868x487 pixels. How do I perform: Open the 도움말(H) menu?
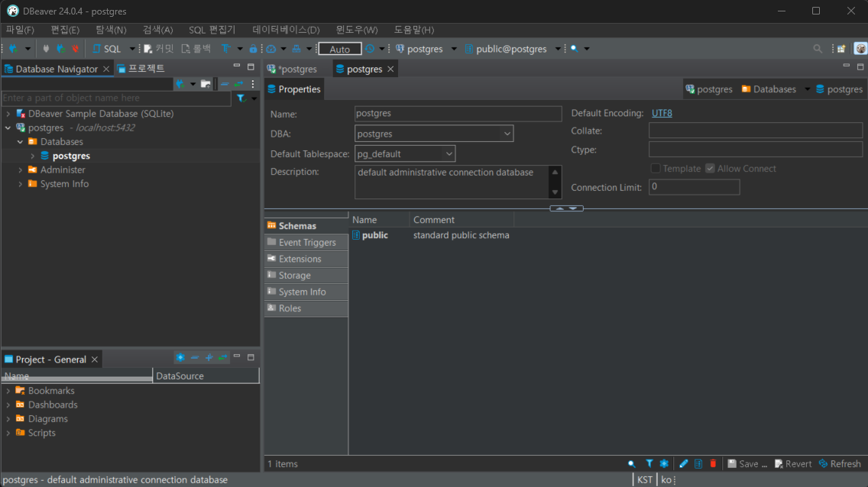coord(414,30)
